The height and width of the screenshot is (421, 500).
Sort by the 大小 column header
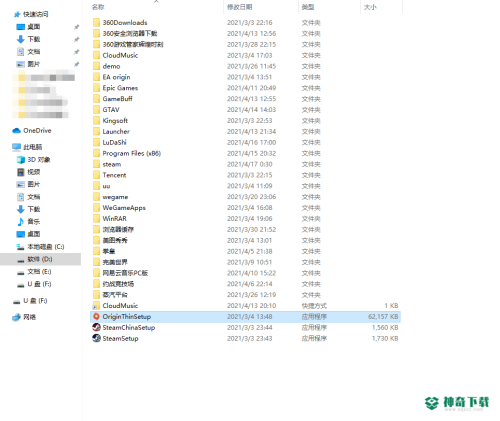pos(370,7)
